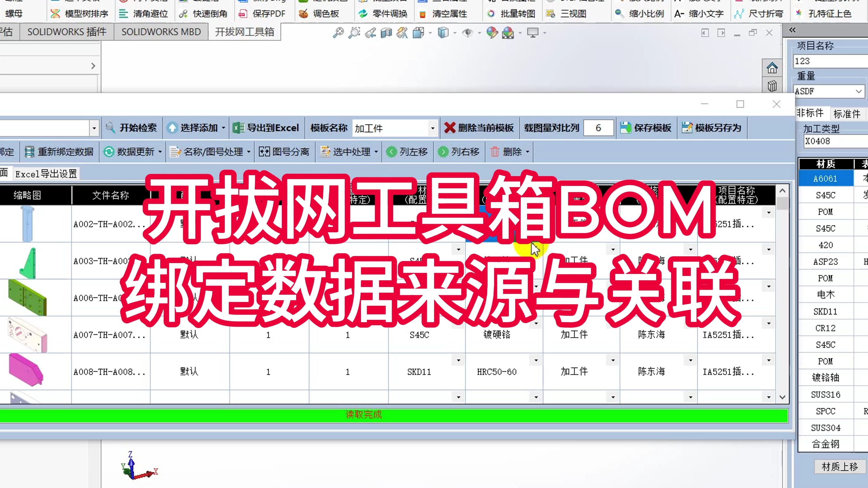Click section view icon in view toolbar

[386, 33]
